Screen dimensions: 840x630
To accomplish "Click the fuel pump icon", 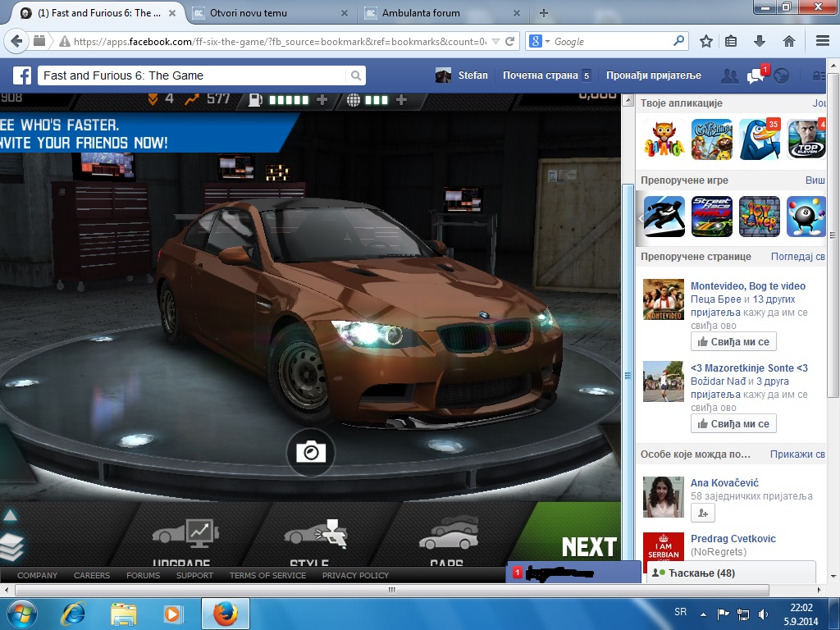I will click(256, 99).
